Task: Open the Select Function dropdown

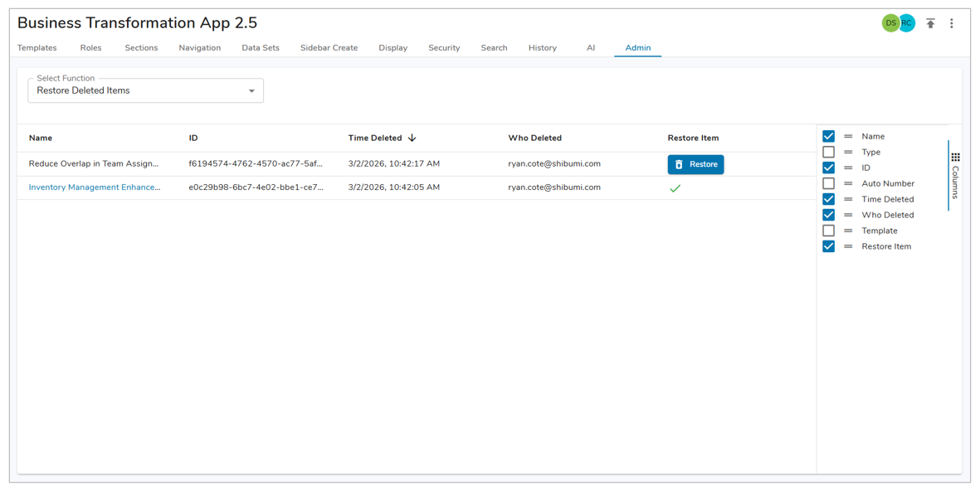Action: (145, 91)
